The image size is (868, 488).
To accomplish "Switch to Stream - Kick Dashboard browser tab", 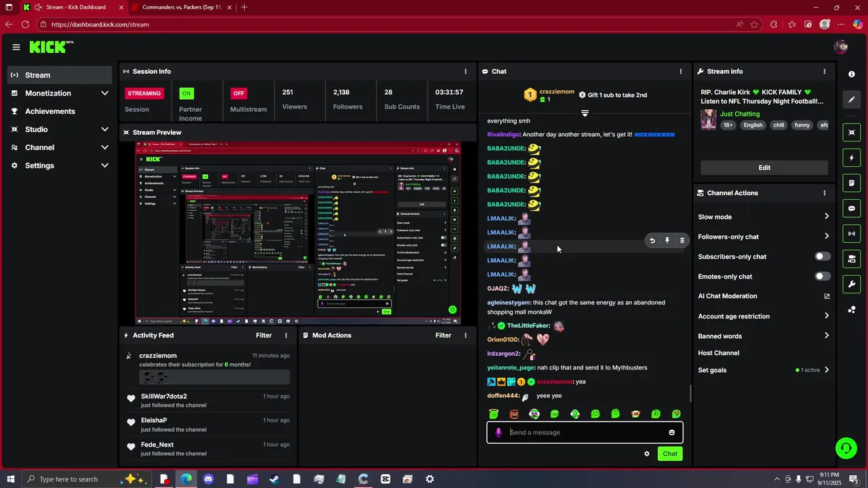I will 75,7.
